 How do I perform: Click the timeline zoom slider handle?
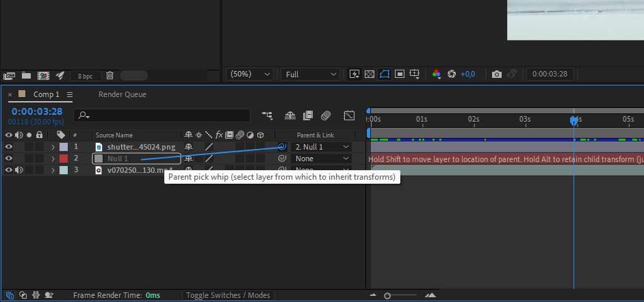(x=387, y=295)
